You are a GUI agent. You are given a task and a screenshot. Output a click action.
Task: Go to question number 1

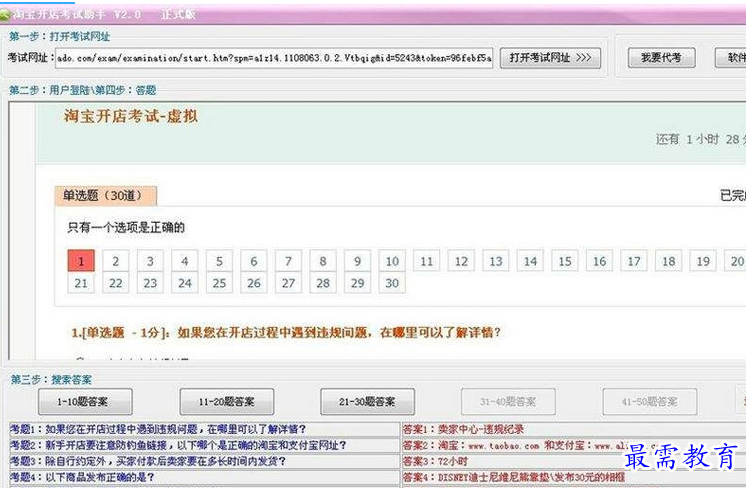click(x=81, y=261)
